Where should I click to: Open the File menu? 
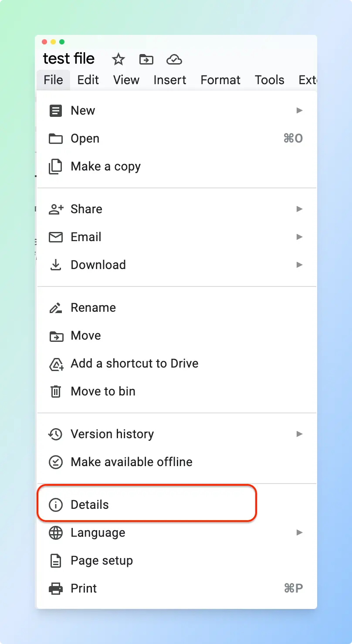click(53, 80)
